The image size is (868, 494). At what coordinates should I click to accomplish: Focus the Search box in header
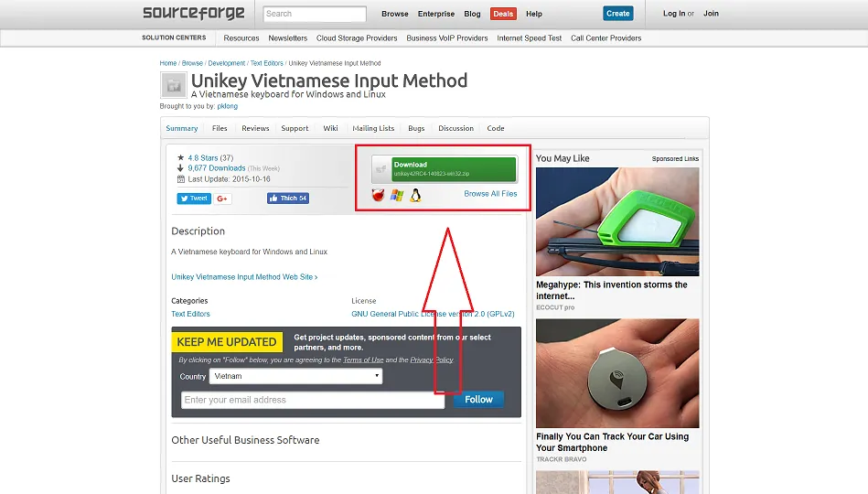click(315, 14)
